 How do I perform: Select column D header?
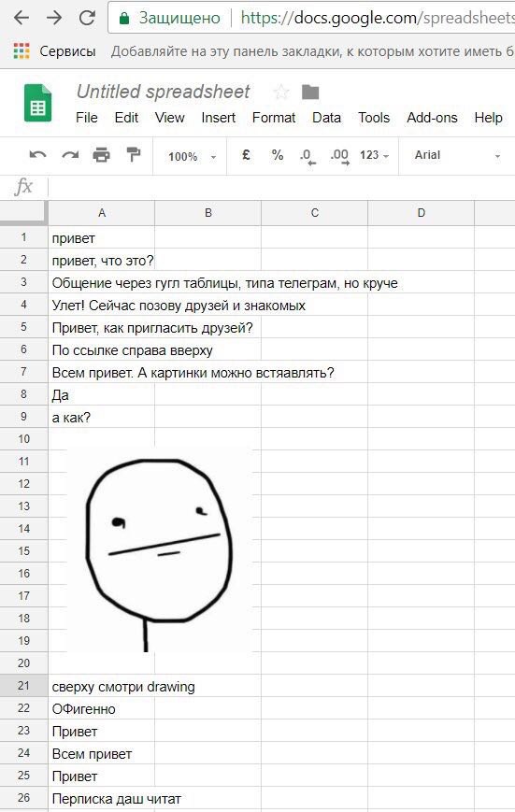421,213
